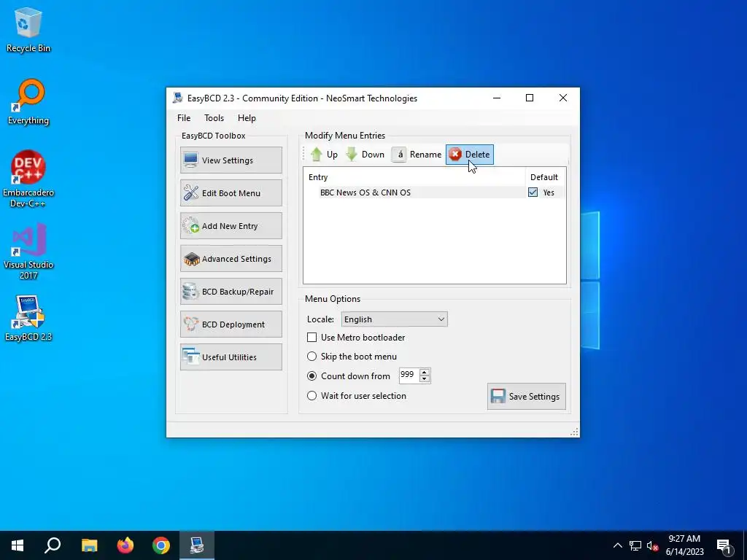Select Visual Studio 2017 desktop shortcut
This screenshot has width=747, height=560.
pos(28,252)
